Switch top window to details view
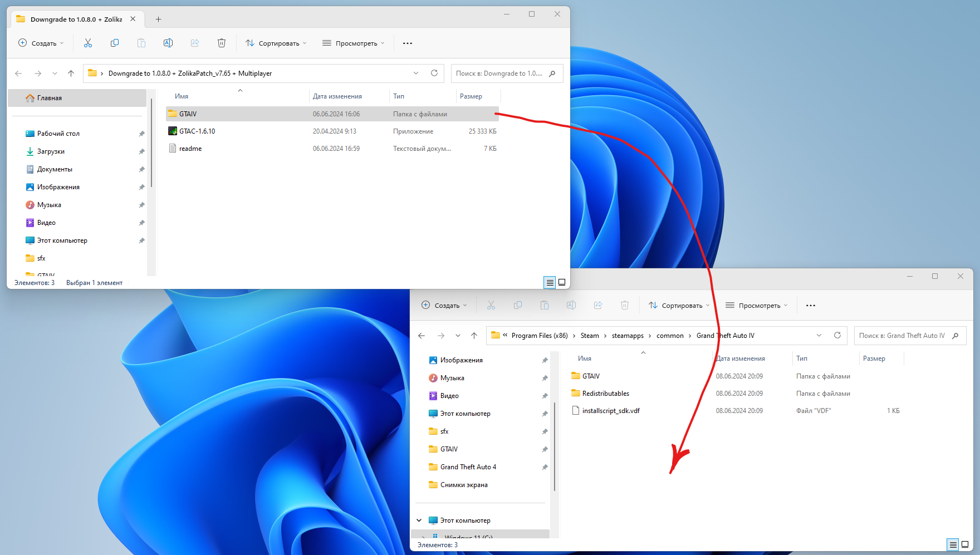This screenshot has height=555, width=980. (550, 282)
